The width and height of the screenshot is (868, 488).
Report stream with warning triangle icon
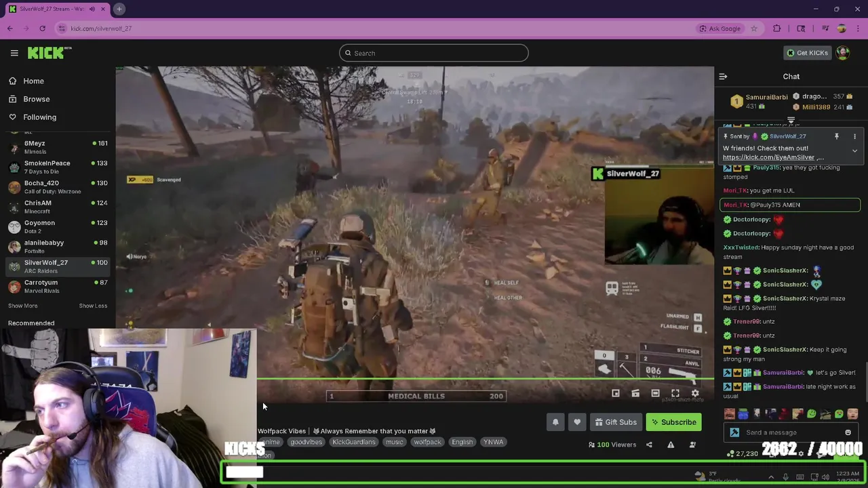(671, 445)
